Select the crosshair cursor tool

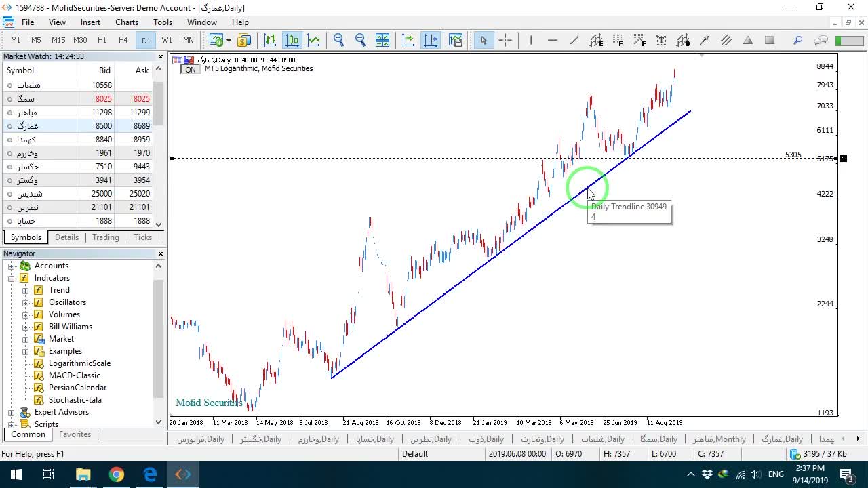point(505,40)
